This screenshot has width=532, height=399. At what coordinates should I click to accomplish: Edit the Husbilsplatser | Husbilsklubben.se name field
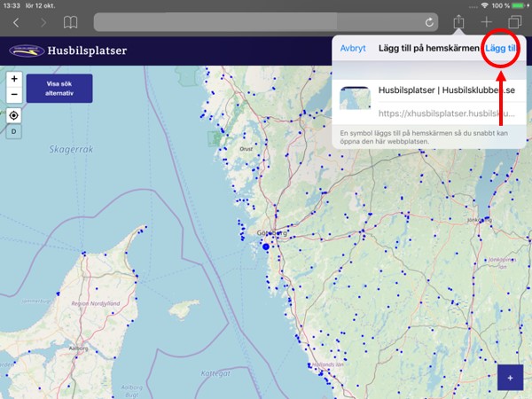(x=447, y=90)
